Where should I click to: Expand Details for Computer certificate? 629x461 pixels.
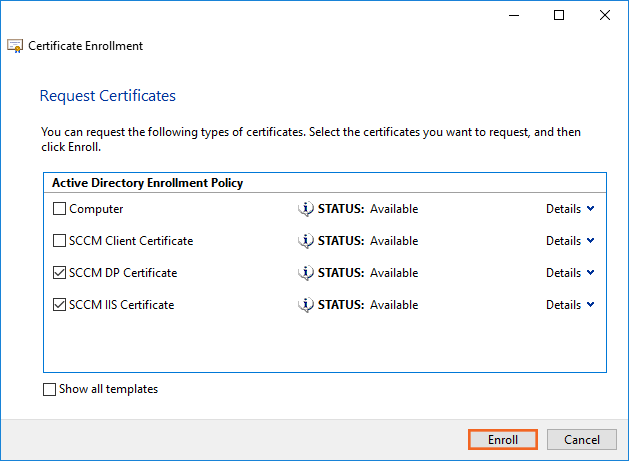click(570, 209)
